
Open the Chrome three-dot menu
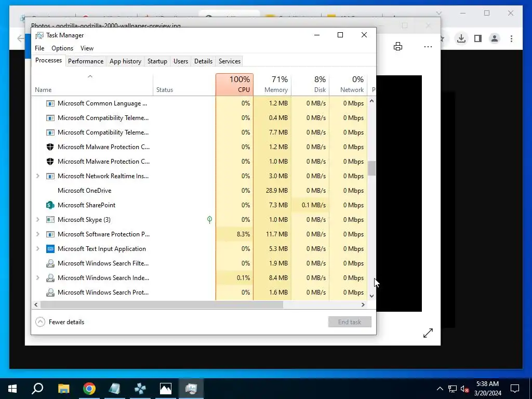tap(511, 38)
